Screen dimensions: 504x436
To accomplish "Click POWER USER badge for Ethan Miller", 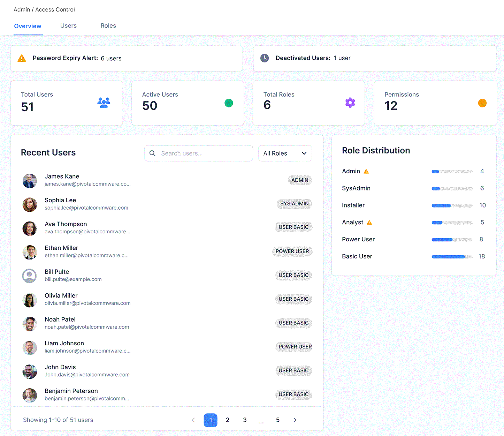I will [x=292, y=251].
